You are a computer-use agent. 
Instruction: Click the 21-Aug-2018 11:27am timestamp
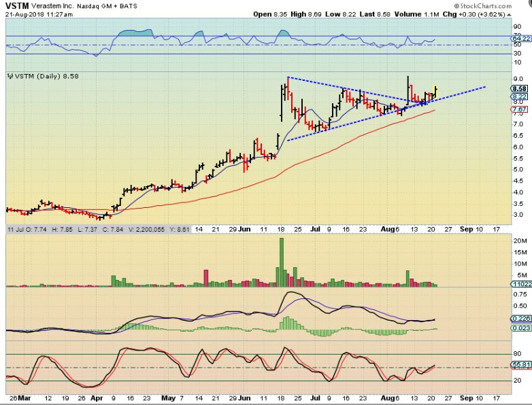pyautogui.click(x=39, y=14)
